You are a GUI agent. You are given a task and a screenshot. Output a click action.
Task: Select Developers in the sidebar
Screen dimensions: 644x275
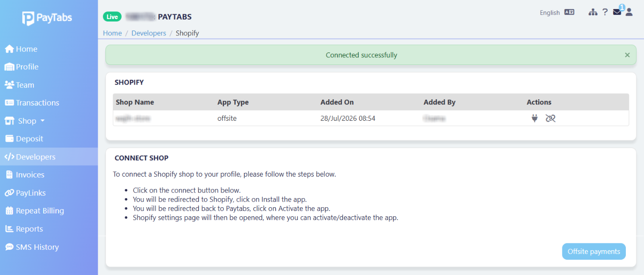tap(49, 157)
